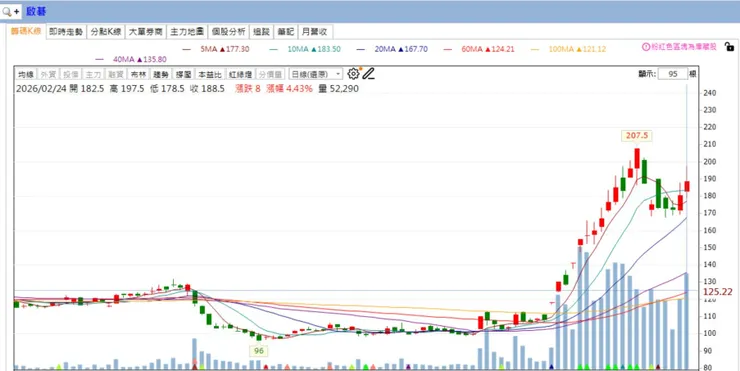
Task: Toggle 均線 moving average overlay
Action: point(26,74)
